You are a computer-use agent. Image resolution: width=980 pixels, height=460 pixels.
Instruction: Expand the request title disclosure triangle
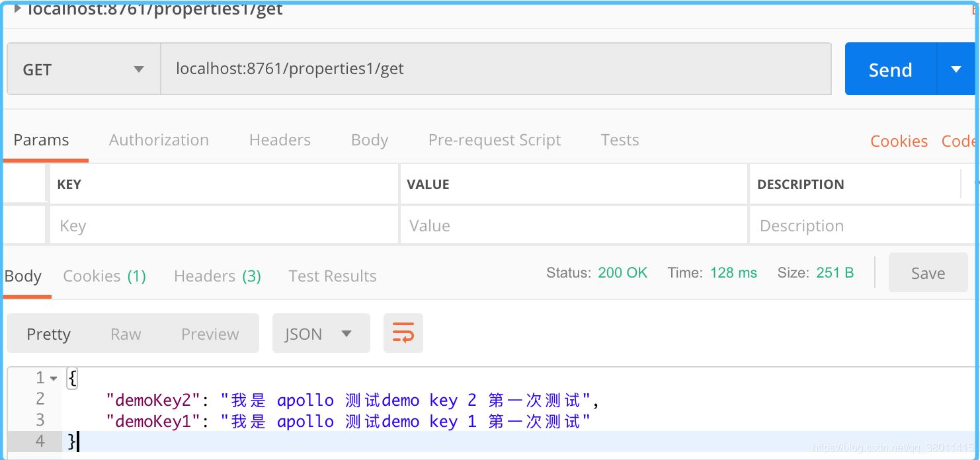click(x=17, y=9)
